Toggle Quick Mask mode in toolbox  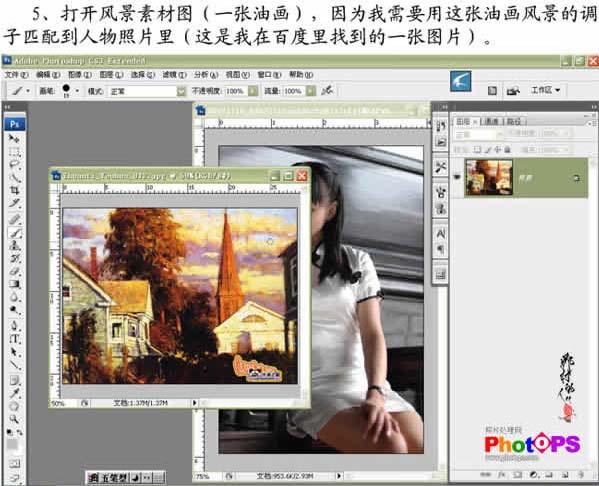(x=14, y=463)
